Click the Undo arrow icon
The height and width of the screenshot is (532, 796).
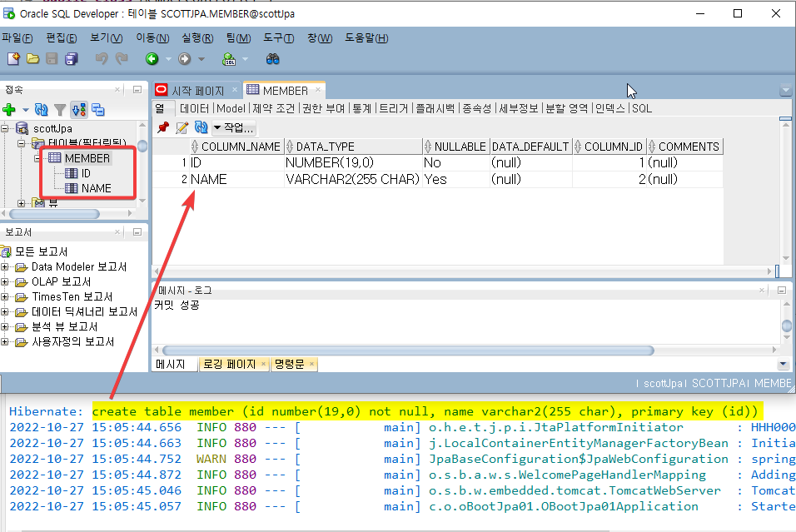pyautogui.click(x=102, y=59)
